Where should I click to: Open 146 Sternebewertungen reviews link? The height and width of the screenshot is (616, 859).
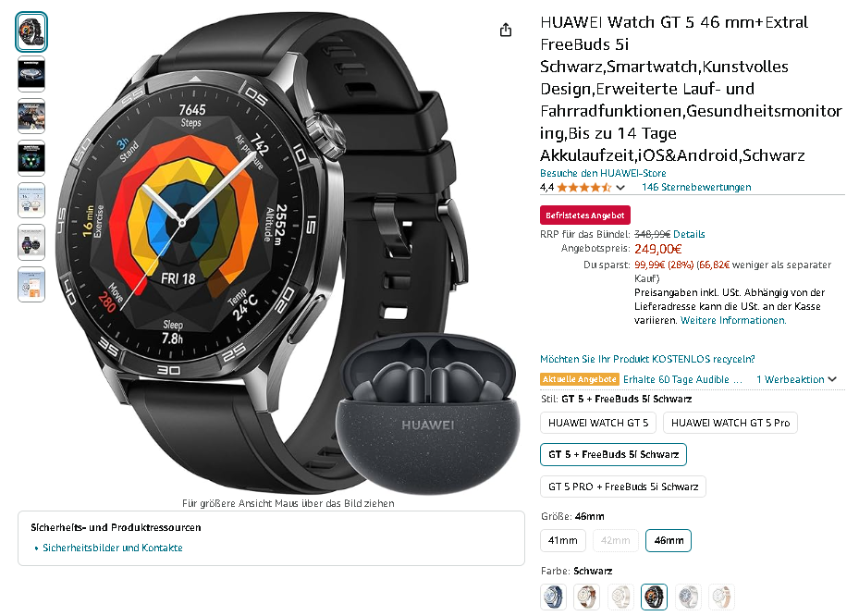(695, 188)
